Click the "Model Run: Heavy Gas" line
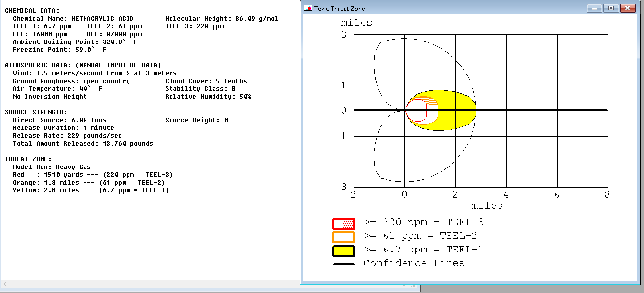644x293 pixels. 52,167
